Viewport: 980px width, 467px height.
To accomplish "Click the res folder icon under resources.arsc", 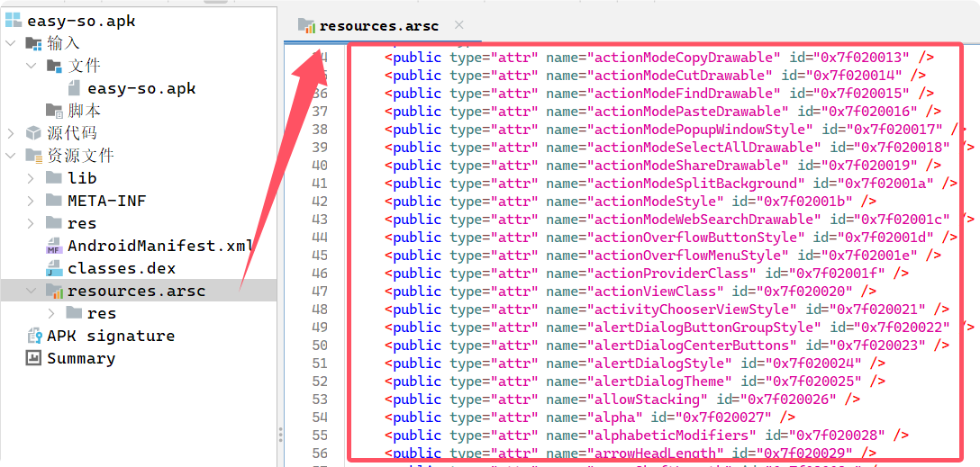I will (x=74, y=313).
